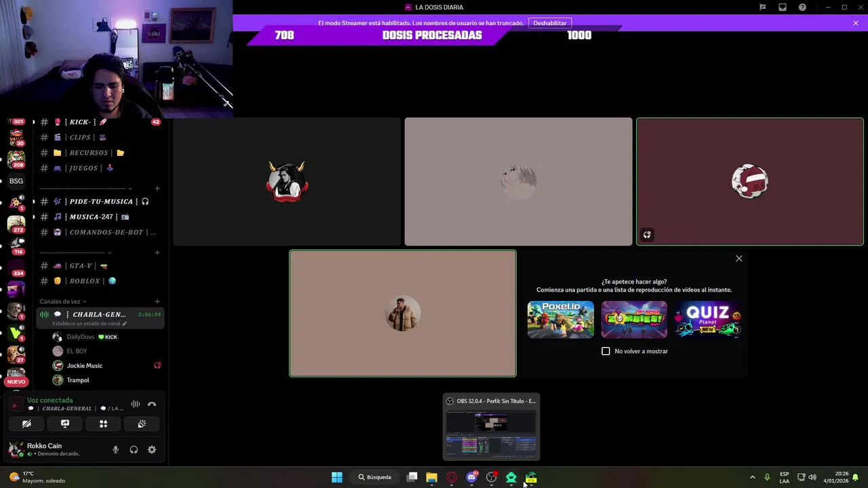Screen dimensions: 868x488
Task: Open the soundboard button
Action: click(x=142, y=424)
